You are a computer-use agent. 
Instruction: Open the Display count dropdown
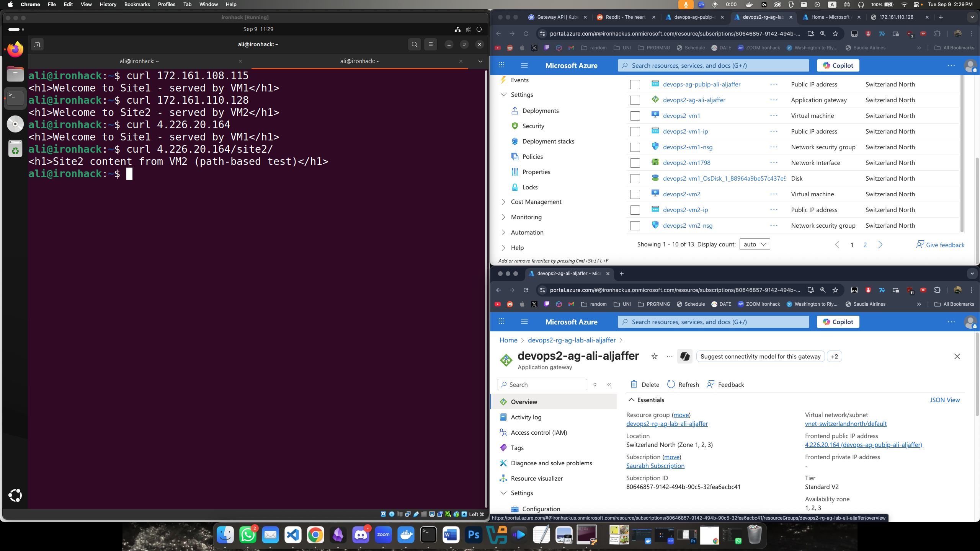click(754, 244)
